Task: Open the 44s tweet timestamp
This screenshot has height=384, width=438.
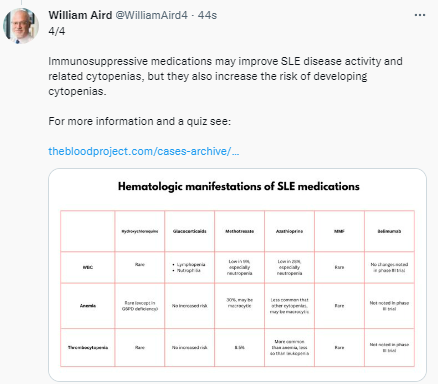Action: coord(207,15)
